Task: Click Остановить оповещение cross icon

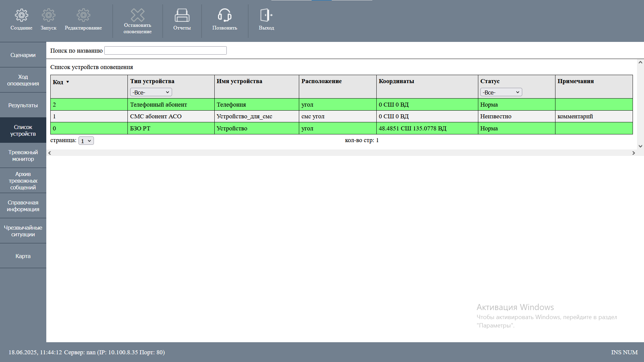Action: coord(138,15)
